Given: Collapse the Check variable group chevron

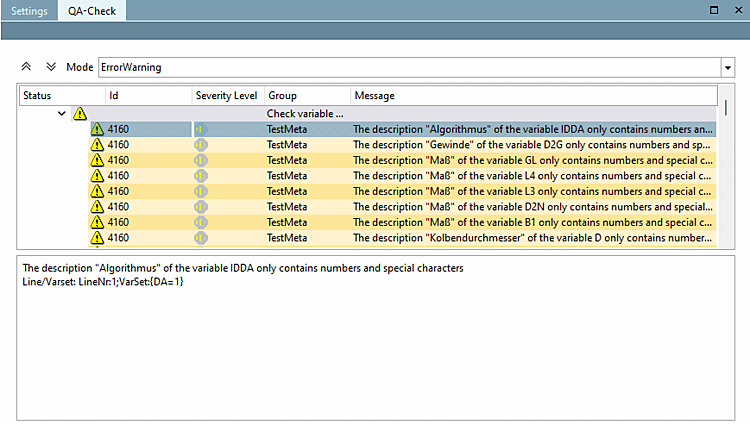Looking at the screenshot, I should tap(62, 114).
